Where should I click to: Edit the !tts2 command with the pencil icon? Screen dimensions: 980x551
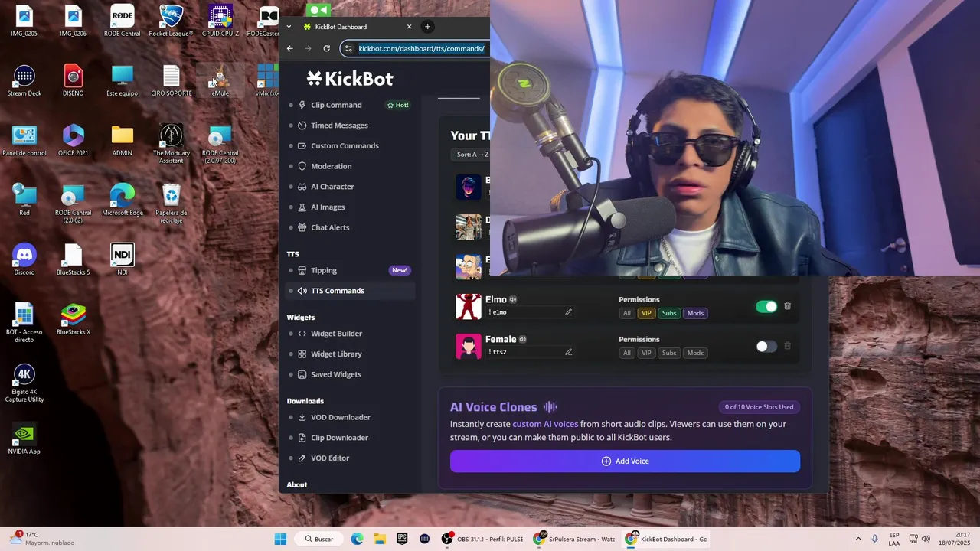click(568, 352)
